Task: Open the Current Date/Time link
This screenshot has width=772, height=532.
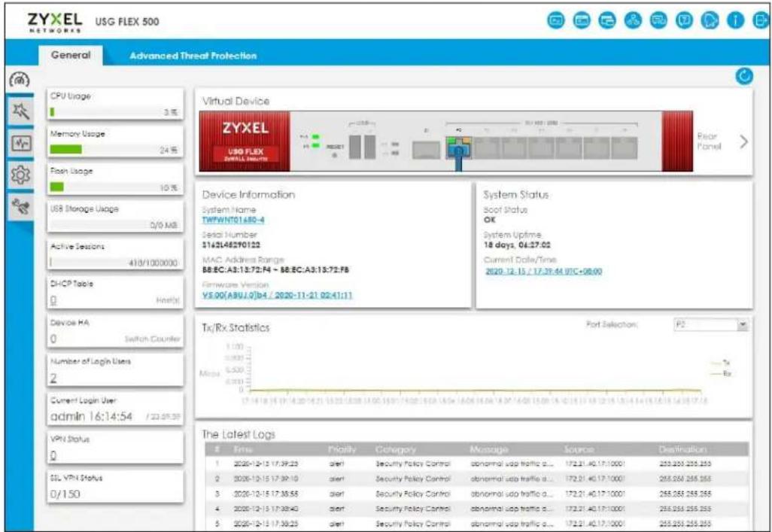Action: [543, 271]
